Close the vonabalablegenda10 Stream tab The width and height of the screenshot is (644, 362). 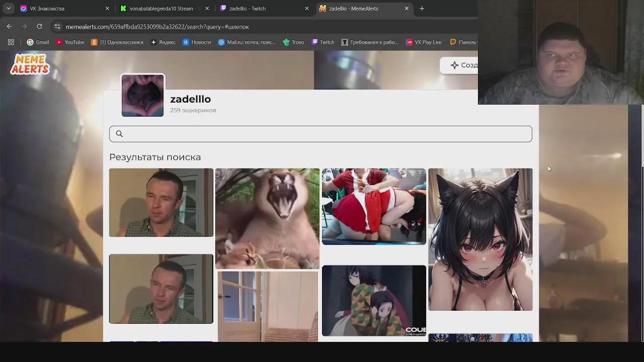click(207, 9)
